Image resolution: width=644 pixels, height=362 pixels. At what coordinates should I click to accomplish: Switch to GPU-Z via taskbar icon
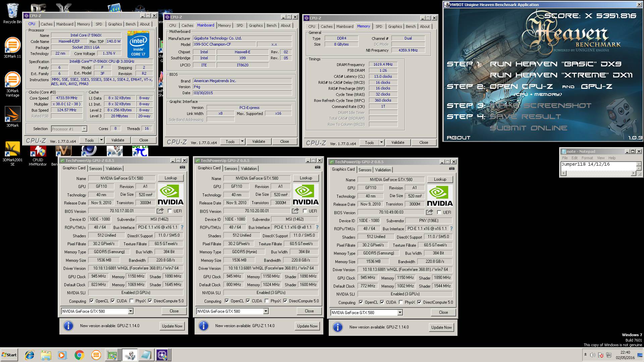112,355
